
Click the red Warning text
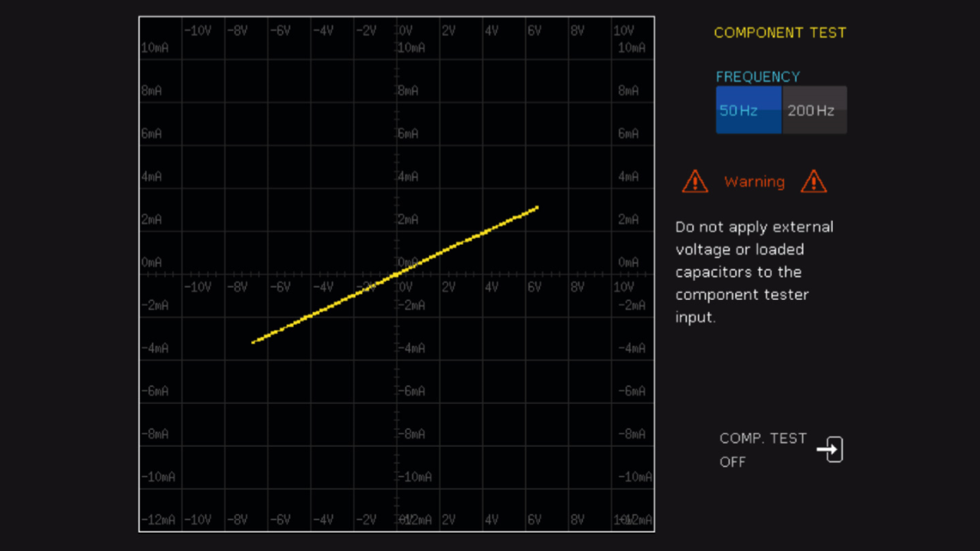754,182
